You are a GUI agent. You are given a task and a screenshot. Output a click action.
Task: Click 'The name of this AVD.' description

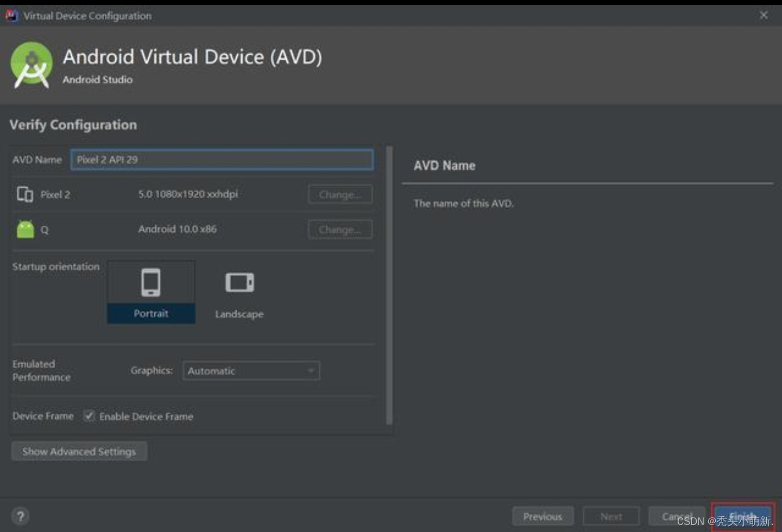464,204
